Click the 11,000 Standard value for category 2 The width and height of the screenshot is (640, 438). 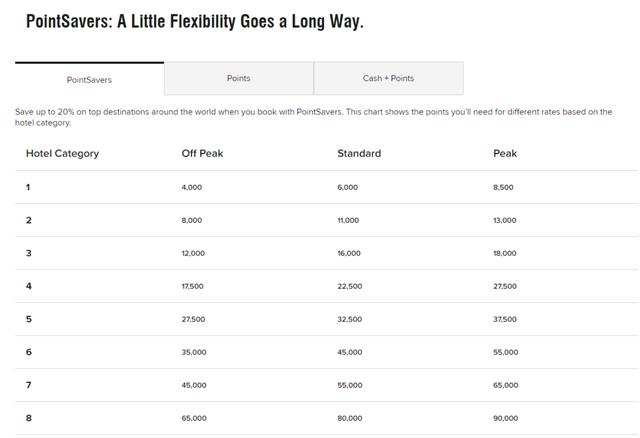(348, 220)
